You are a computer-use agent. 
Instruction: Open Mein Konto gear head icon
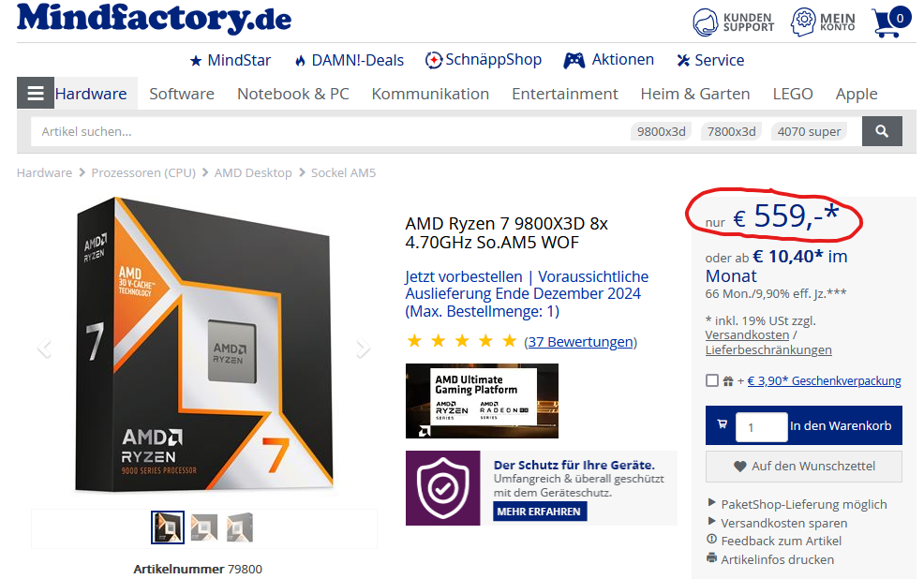click(x=802, y=22)
